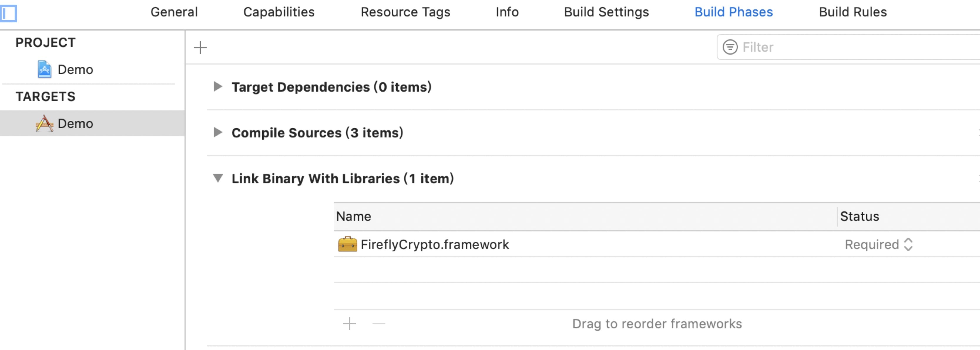Image resolution: width=980 pixels, height=350 pixels.
Task: Focus the Filter search field
Action: pos(848,47)
